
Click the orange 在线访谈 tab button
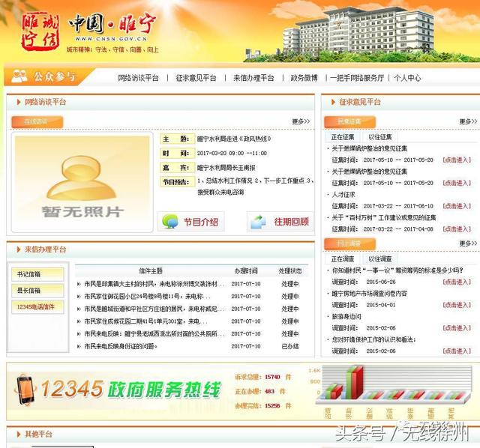coord(37,121)
